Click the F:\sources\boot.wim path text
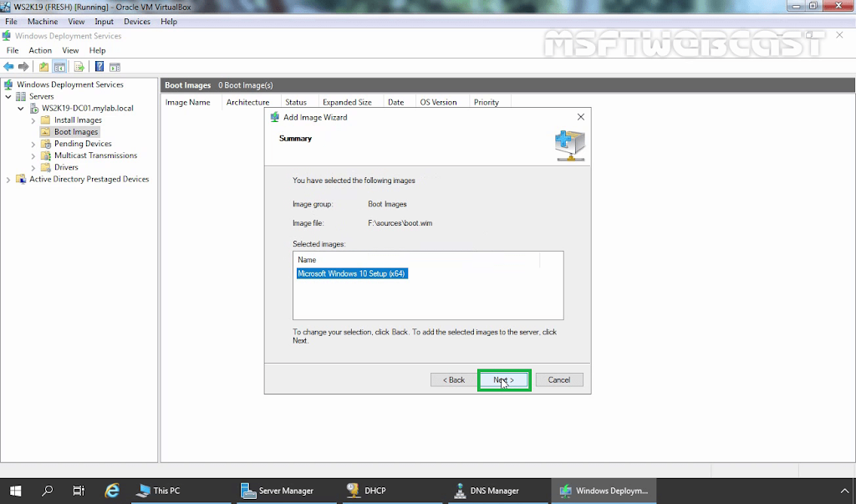Viewport: 856px width, 504px height. click(x=400, y=223)
